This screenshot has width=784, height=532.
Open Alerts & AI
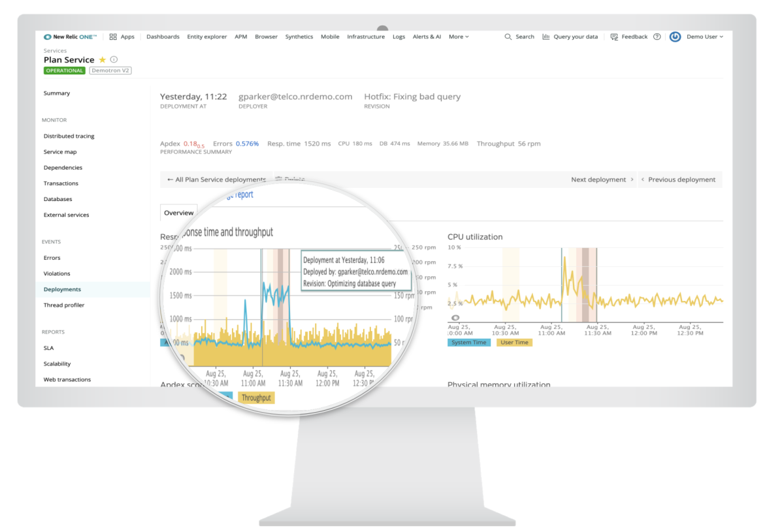[x=427, y=37]
